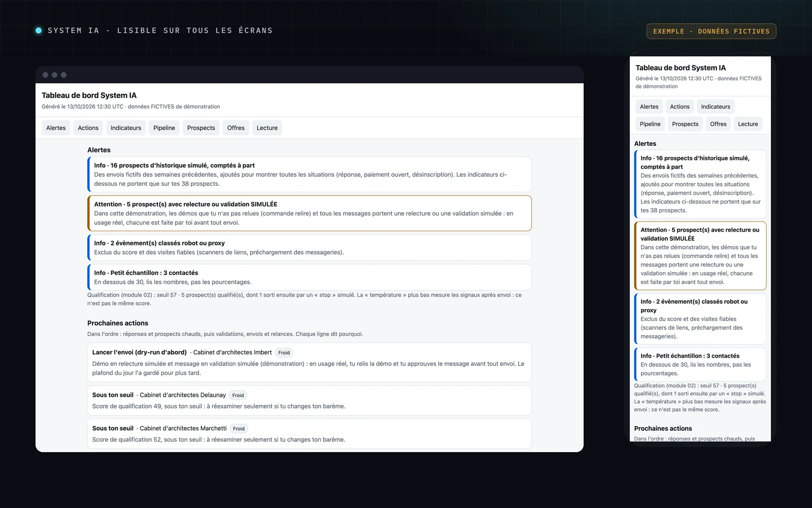Select the Petit échantillon alert in desktop window
The height and width of the screenshot is (508, 812).
click(310, 277)
